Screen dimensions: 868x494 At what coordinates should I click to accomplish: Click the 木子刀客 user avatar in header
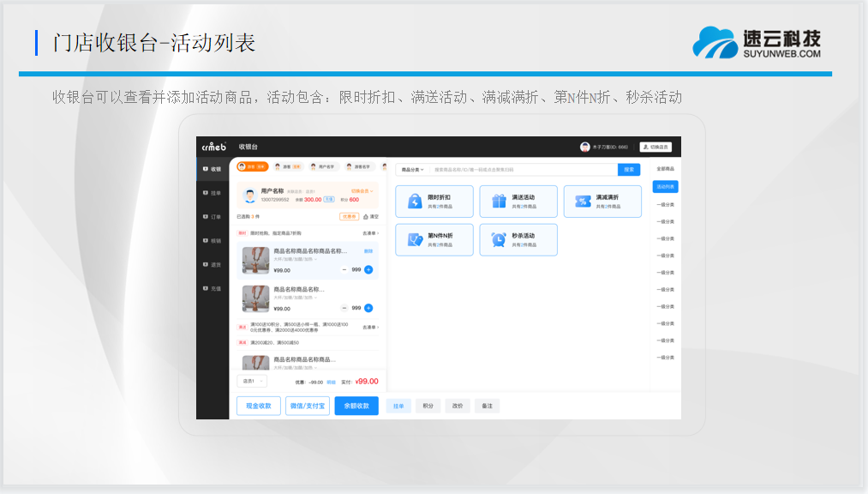click(585, 147)
